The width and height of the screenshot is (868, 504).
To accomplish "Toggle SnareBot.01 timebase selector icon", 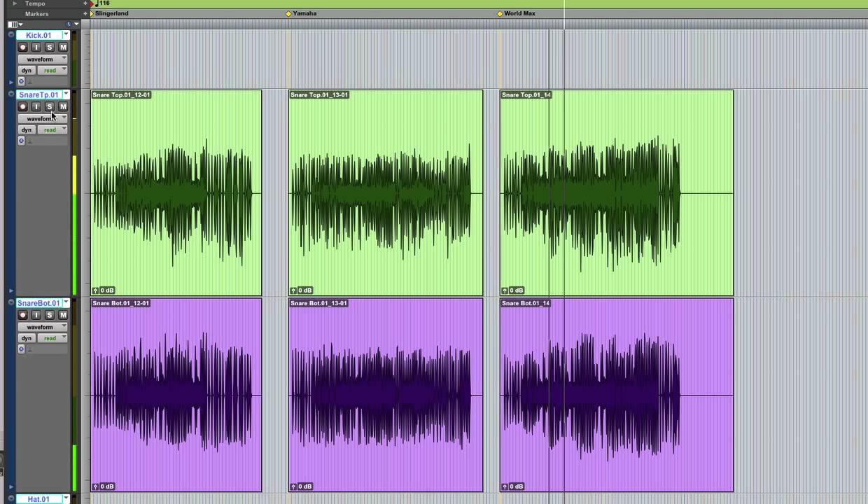I will (x=21, y=349).
